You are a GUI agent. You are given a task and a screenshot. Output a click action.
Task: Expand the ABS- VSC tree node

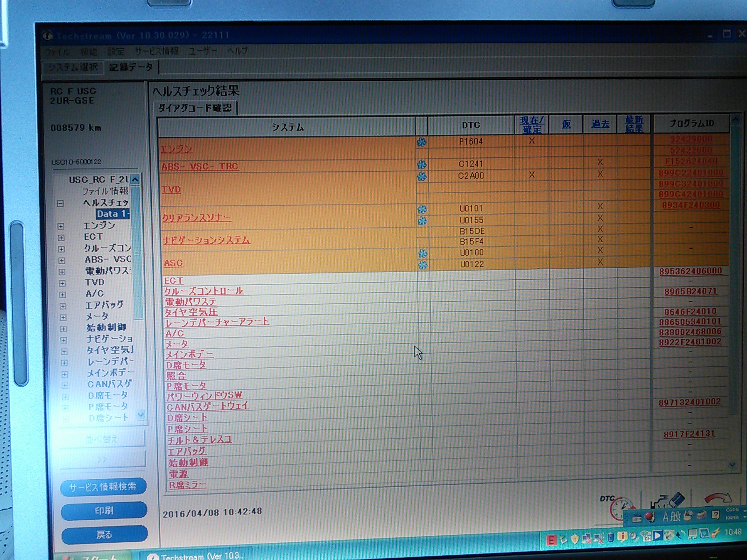62,260
